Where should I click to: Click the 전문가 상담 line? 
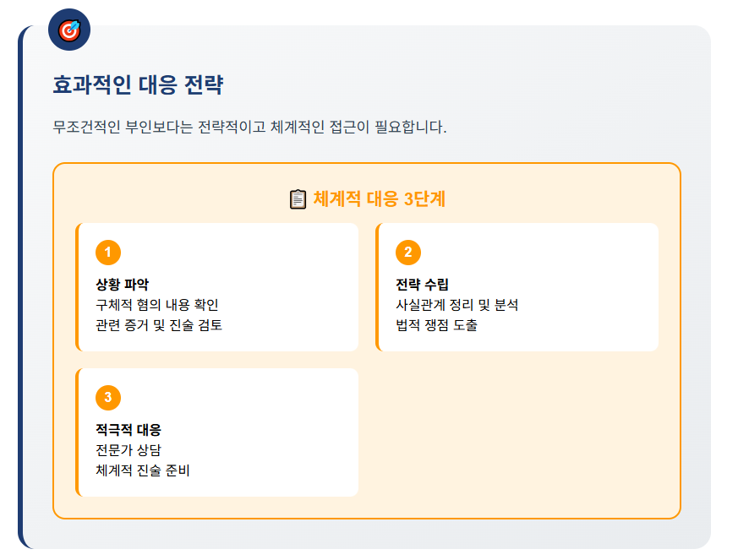tap(128, 449)
